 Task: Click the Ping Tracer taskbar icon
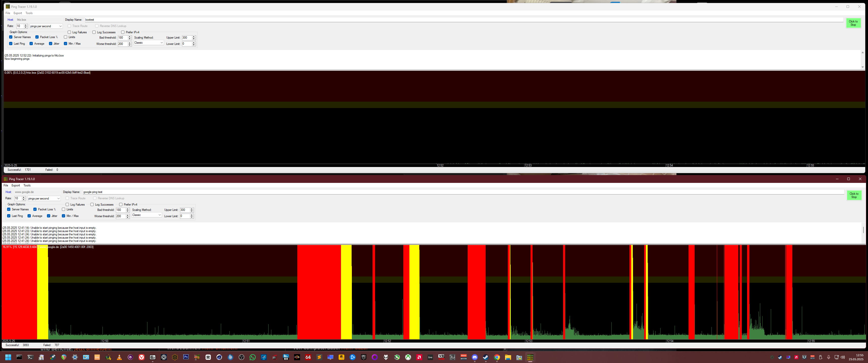(x=530, y=357)
